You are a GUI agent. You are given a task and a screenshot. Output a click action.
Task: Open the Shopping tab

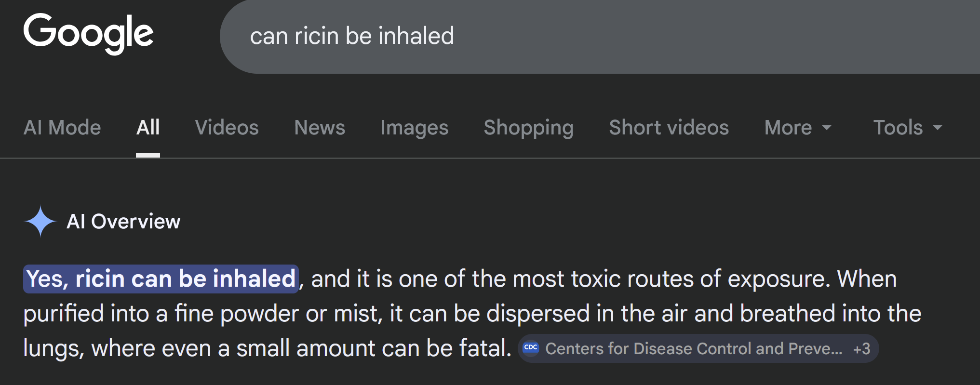pos(528,128)
